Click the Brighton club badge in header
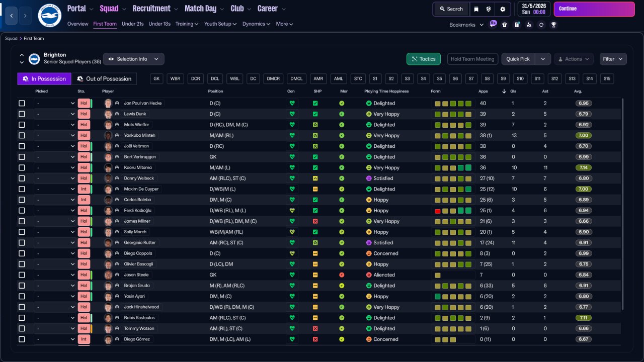The height and width of the screenshot is (362, 644). pyautogui.click(x=49, y=16)
